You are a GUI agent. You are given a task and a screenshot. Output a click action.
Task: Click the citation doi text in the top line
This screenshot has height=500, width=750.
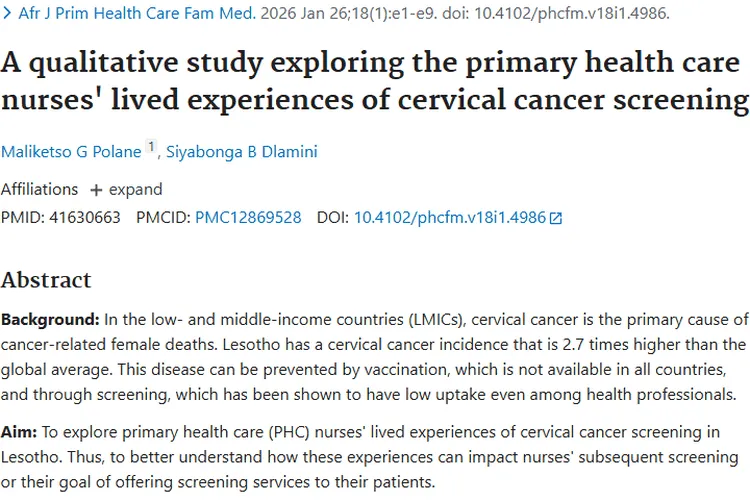click(x=555, y=16)
